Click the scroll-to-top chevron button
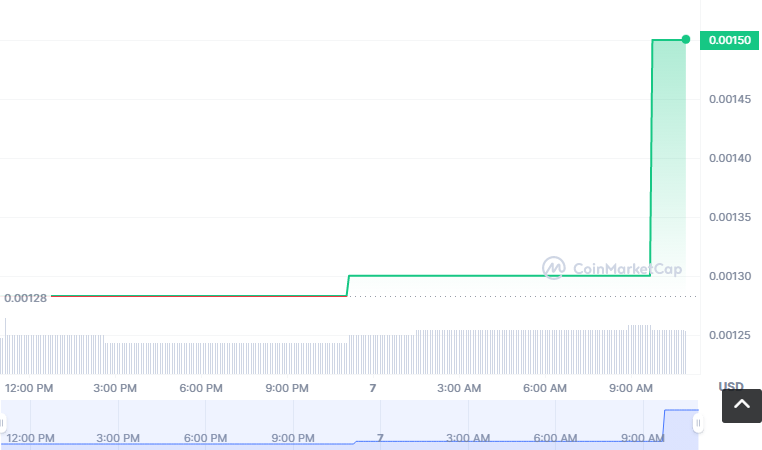This screenshot has height=450, width=762. coord(742,406)
